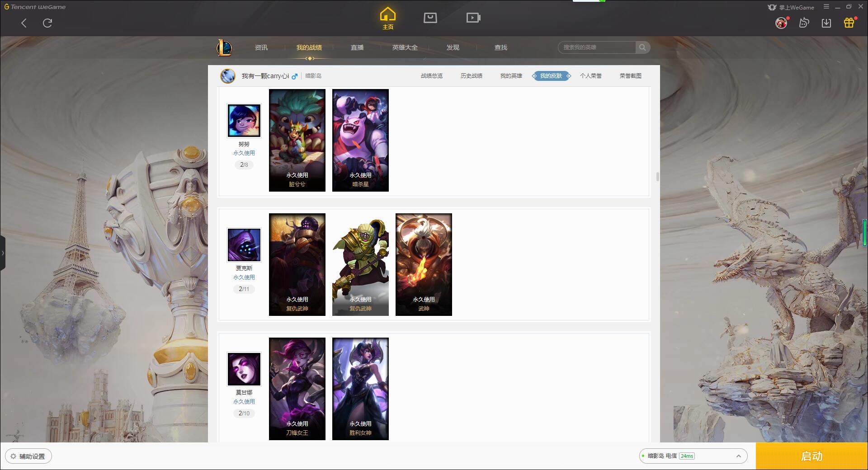
Task: Expand the 暗影岛 电信 server dropdown
Action: (693, 456)
